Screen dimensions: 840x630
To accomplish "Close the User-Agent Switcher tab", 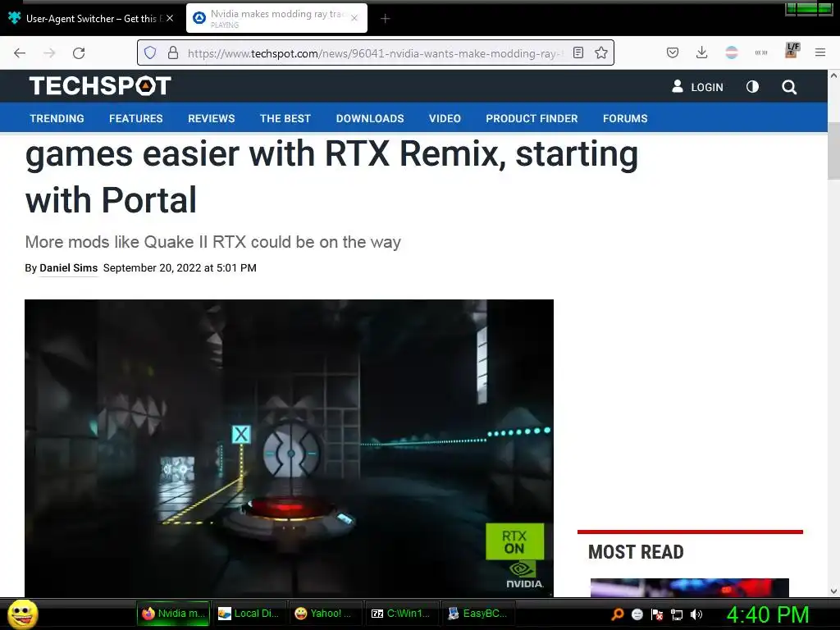I will click(x=169, y=18).
